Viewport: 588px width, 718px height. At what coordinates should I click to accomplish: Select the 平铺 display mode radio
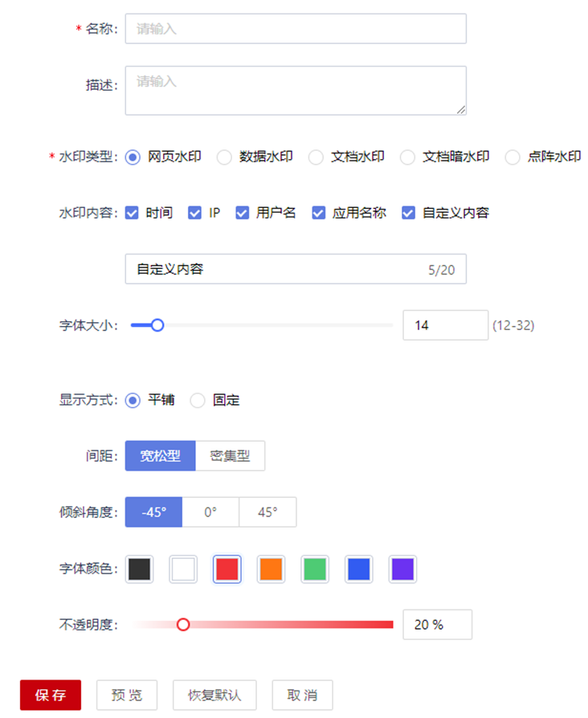point(133,401)
